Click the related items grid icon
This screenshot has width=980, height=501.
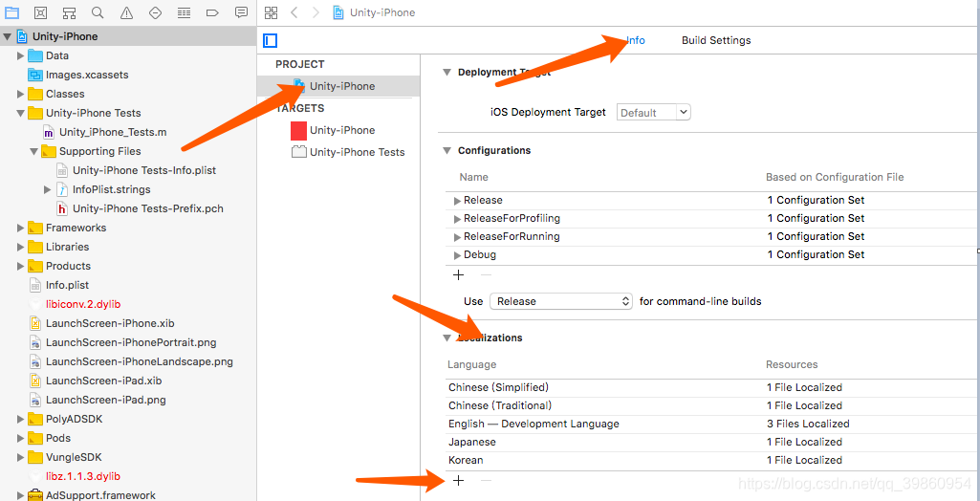(x=271, y=12)
